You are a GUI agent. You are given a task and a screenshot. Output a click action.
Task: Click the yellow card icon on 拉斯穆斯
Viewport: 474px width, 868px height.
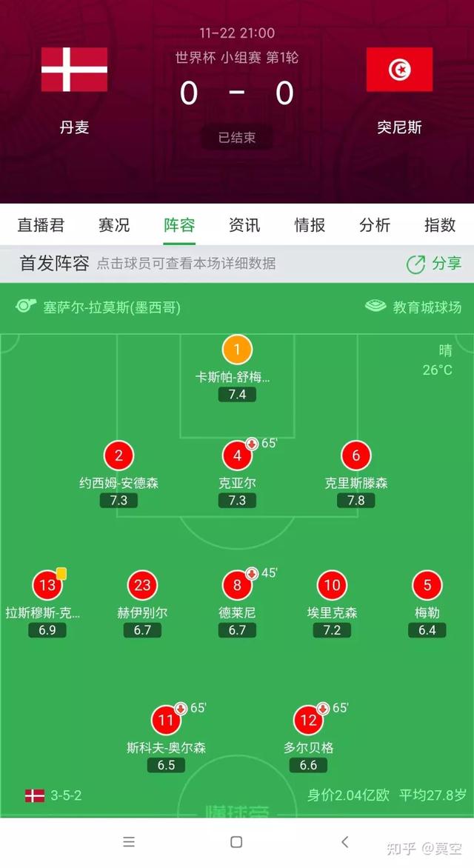(61, 572)
